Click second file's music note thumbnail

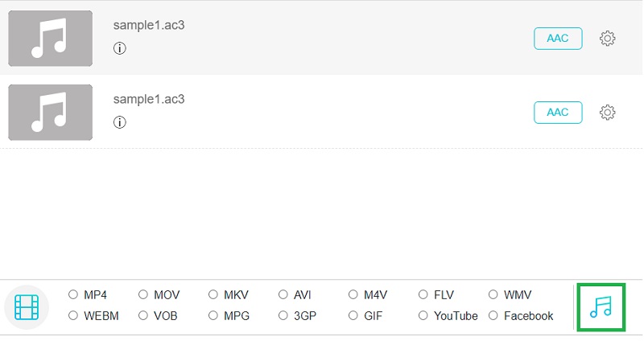tap(50, 113)
